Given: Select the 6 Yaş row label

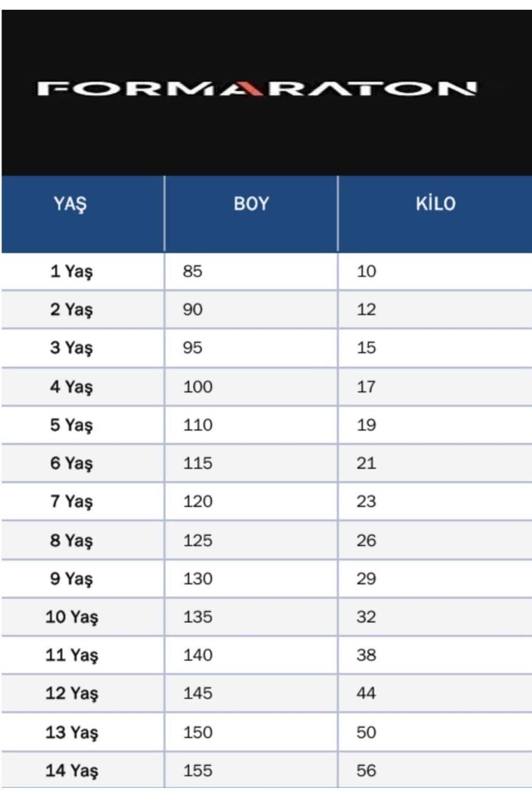Looking at the screenshot, I should pos(71,463).
